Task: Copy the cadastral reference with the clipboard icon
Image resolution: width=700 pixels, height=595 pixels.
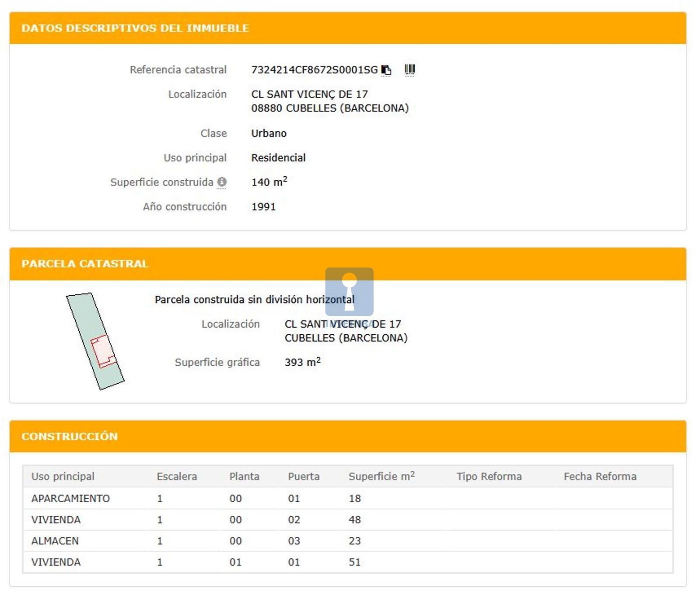Action: [386, 70]
